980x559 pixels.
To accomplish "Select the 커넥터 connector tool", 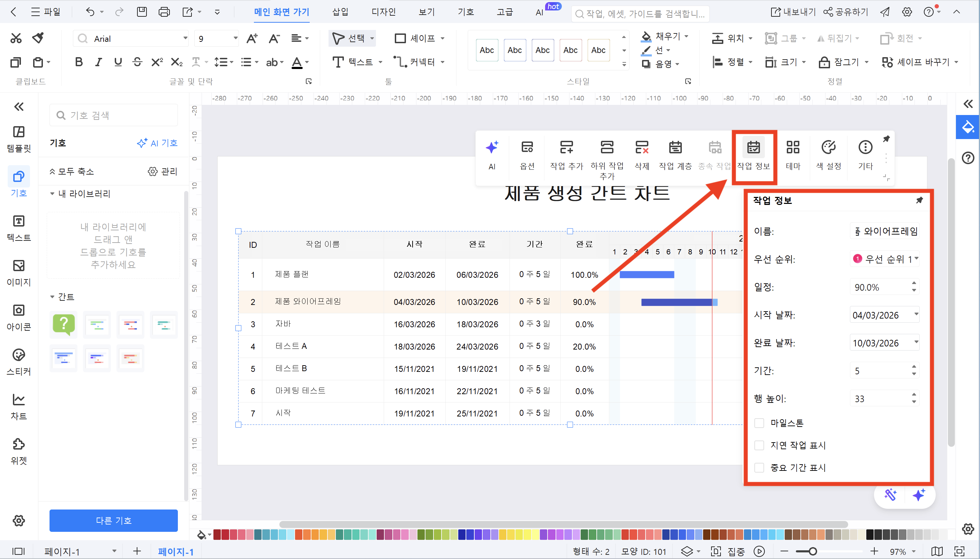I will point(417,62).
